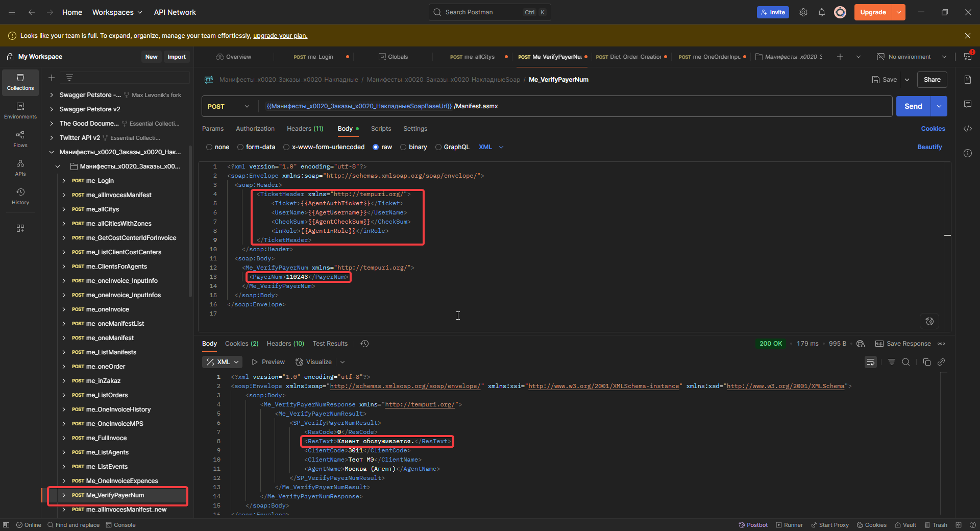Screen dimensions: 980x531
Task: Click the network globe icon in response bar
Action: 861,344
